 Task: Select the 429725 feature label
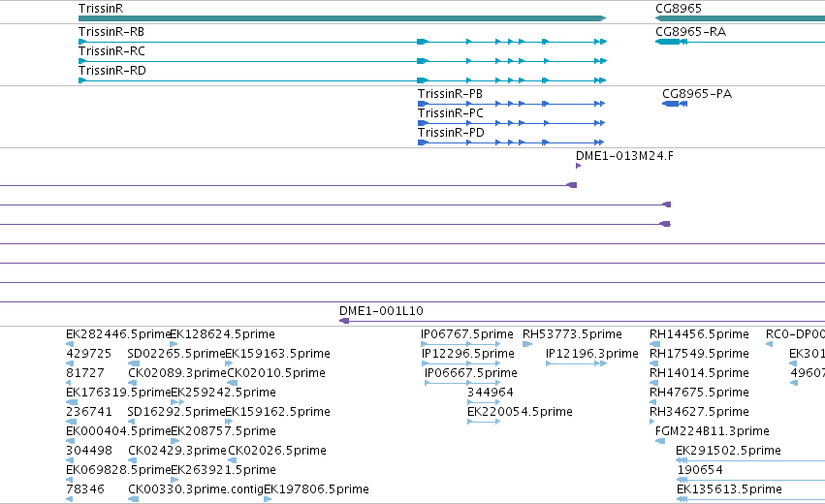[x=88, y=354]
